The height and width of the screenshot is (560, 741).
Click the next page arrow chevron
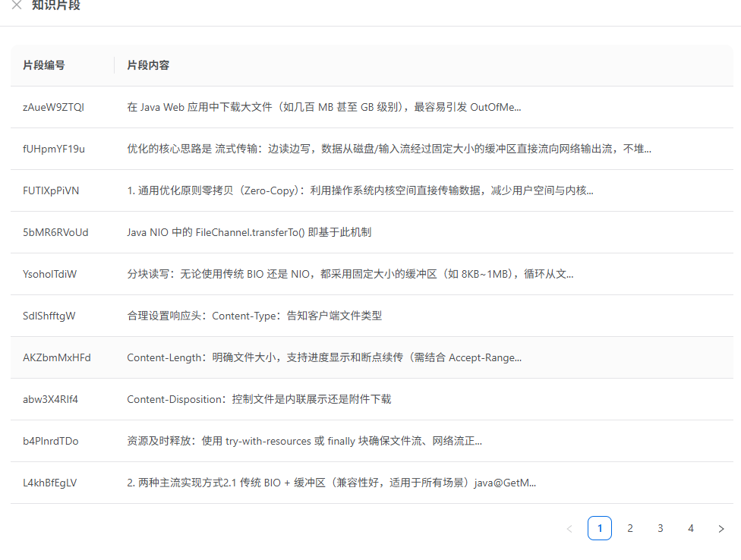point(721,528)
